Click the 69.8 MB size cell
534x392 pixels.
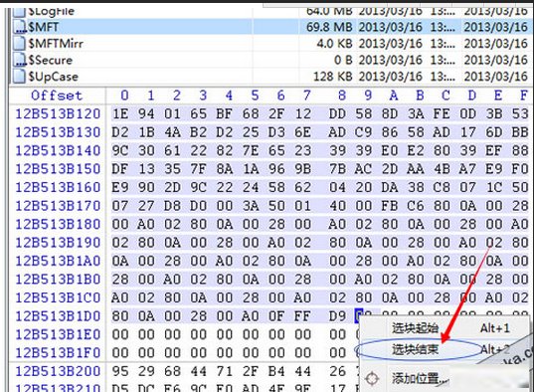329,27
